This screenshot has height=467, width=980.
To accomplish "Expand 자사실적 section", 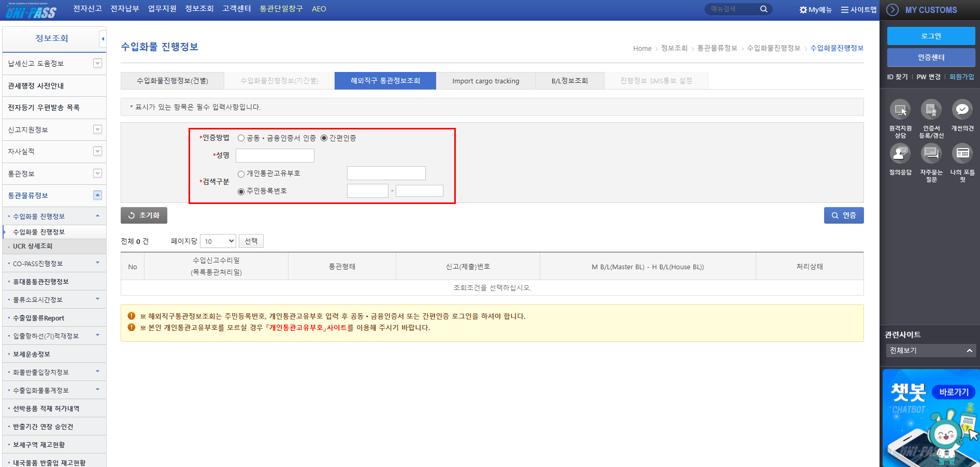I will coord(97,151).
